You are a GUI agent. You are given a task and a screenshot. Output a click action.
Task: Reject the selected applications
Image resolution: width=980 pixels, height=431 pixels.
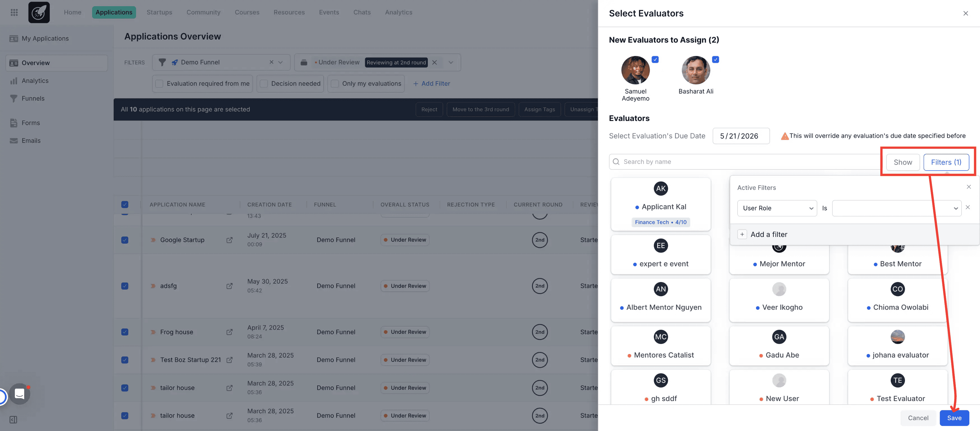pyautogui.click(x=429, y=109)
